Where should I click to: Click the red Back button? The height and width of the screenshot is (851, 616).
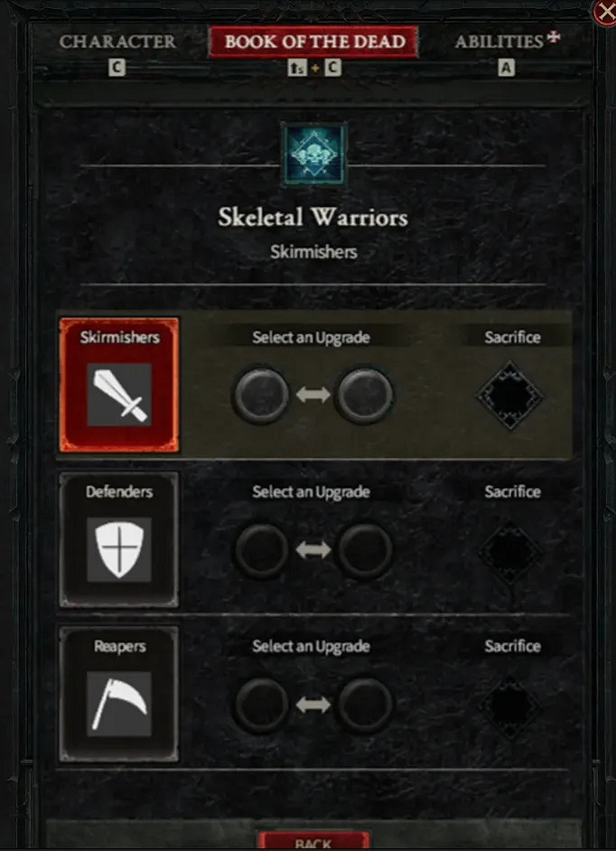(313, 840)
